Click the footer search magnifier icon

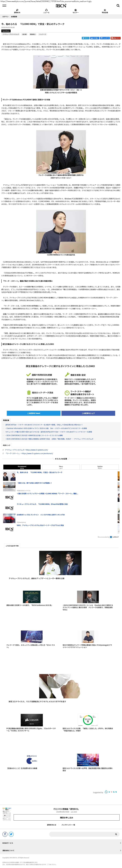[116, 834]
